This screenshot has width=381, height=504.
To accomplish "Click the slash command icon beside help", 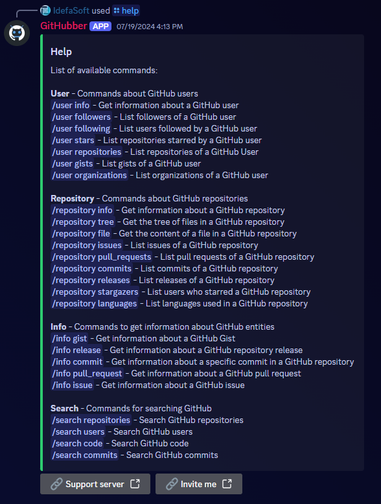I will [x=116, y=11].
